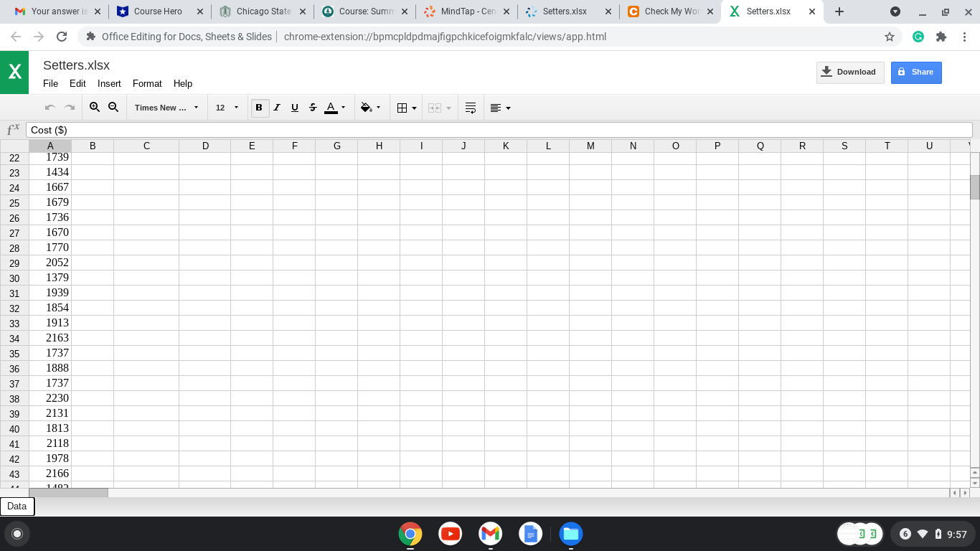
Task: Open the tab search dropdown
Action: pos(895,11)
